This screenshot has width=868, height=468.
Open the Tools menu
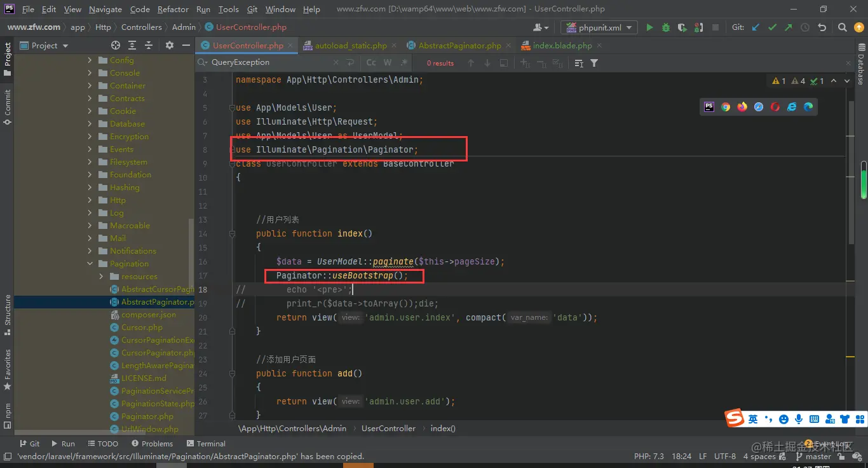tap(228, 9)
